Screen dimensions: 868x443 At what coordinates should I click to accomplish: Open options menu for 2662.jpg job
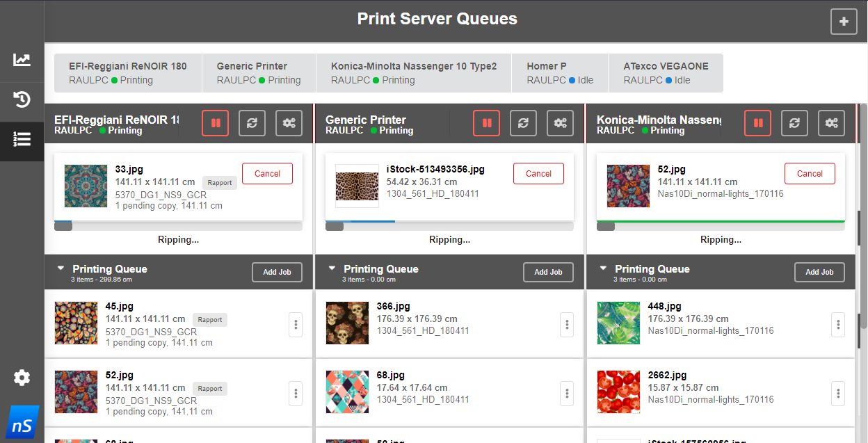[838, 394]
